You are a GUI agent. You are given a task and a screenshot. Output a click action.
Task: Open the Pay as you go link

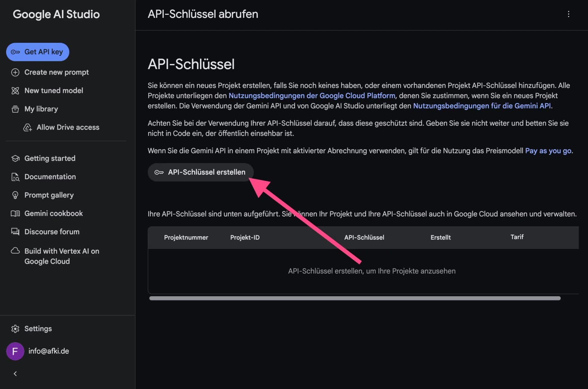pos(548,151)
